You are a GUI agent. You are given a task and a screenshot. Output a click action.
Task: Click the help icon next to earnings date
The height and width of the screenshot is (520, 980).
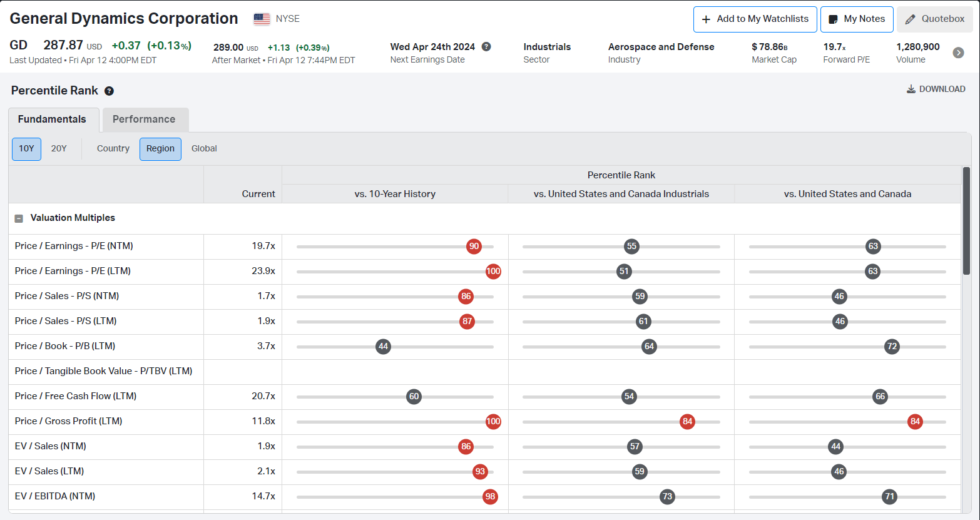(486, 47)
